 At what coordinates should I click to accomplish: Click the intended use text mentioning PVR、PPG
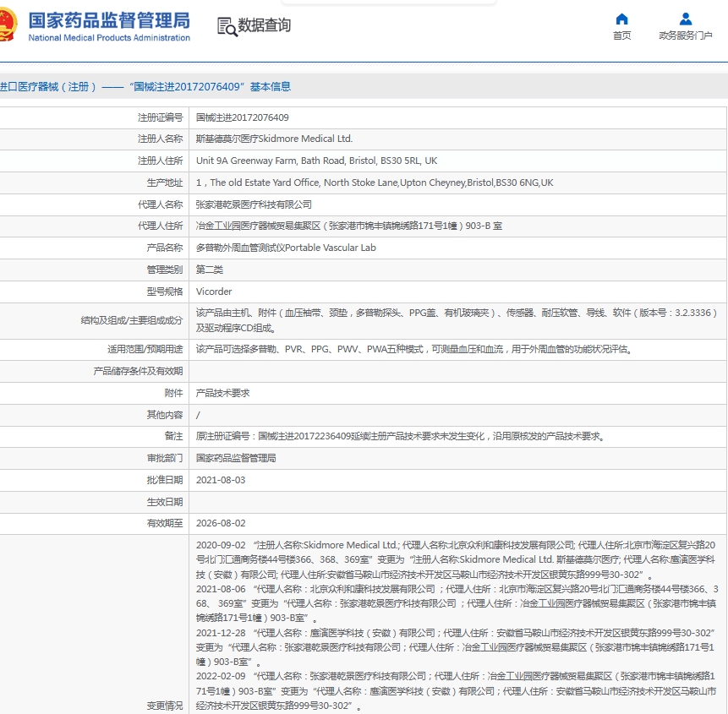pyautogui.click(x=414, y=349)
